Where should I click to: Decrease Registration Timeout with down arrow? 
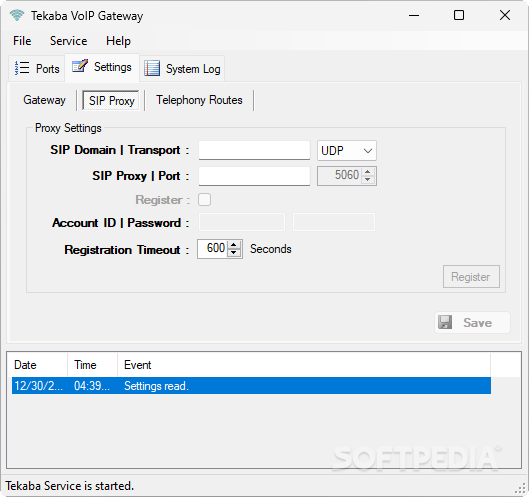coord(233,252)
